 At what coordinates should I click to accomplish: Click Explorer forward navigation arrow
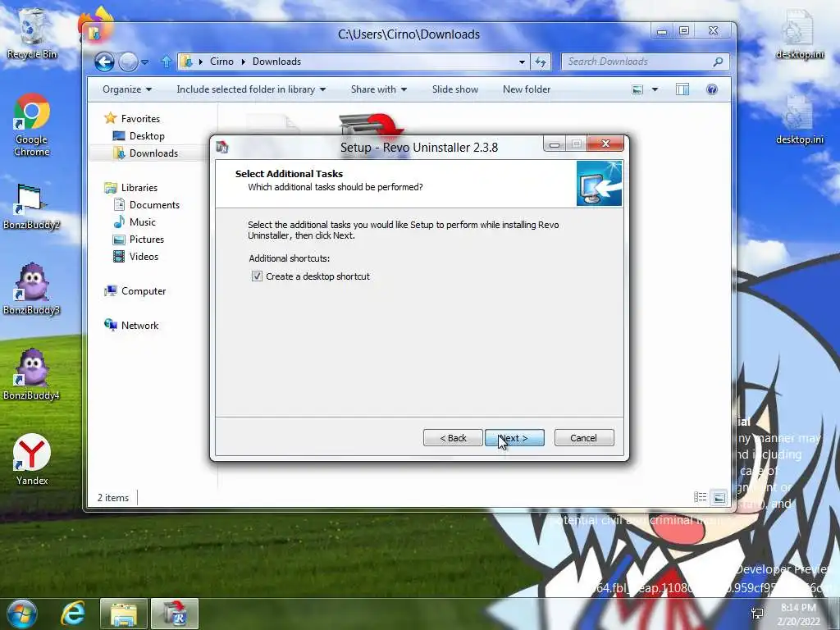click(128, 62)
